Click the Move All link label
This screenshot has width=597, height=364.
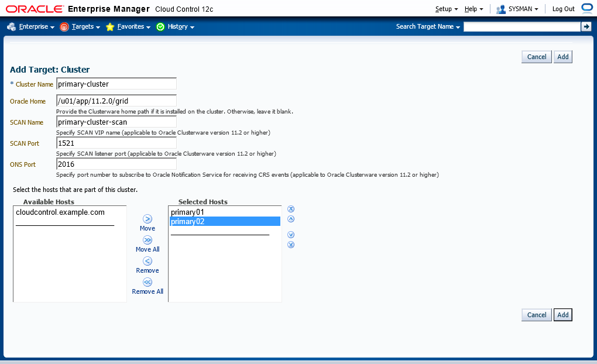point(147,249)
